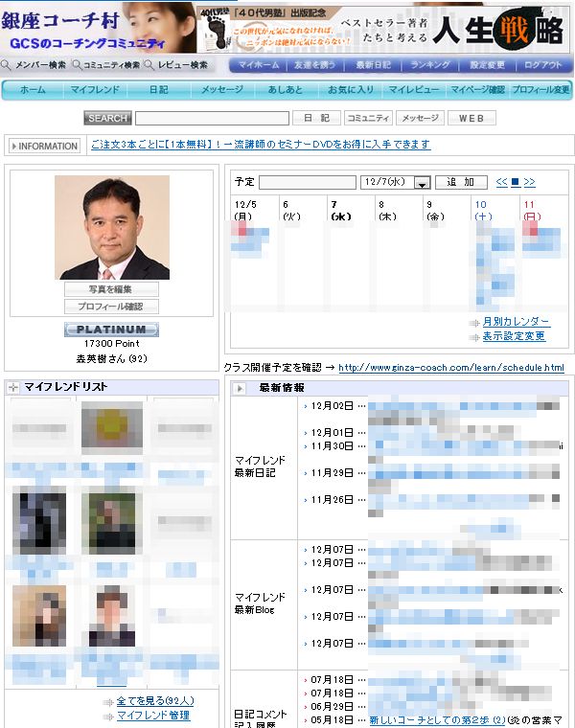Open yellow friend avatar thumbnail
This screenshot has height=728, width=575.
[x=112, y=428]
